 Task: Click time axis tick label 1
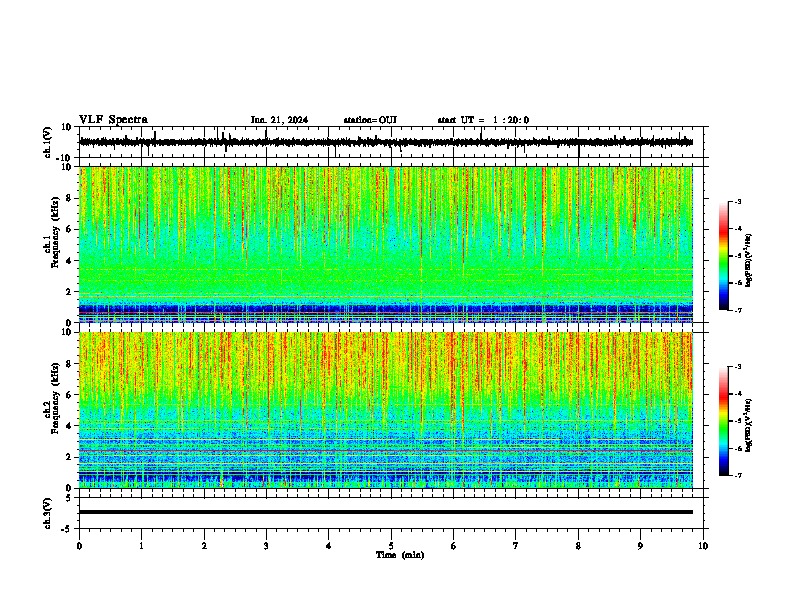141,545
